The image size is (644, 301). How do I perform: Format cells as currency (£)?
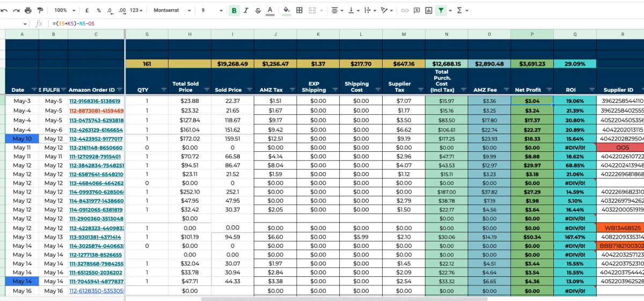[87, 10]
